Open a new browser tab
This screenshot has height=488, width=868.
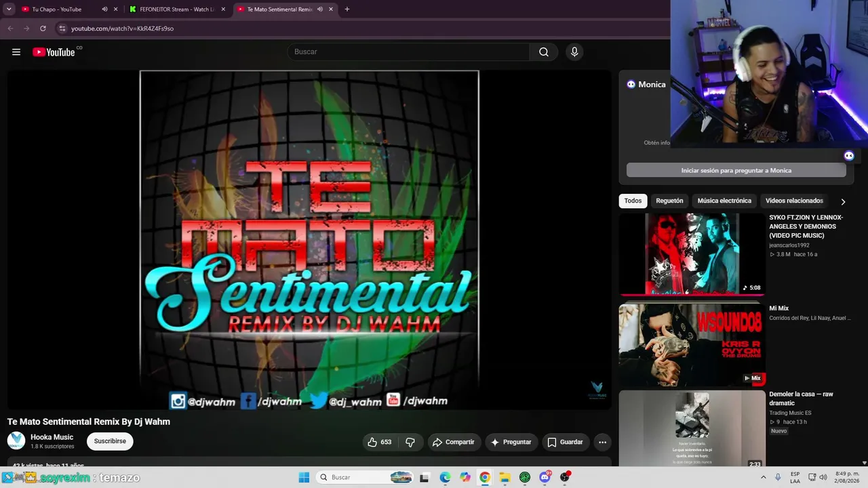pos(347,9)
